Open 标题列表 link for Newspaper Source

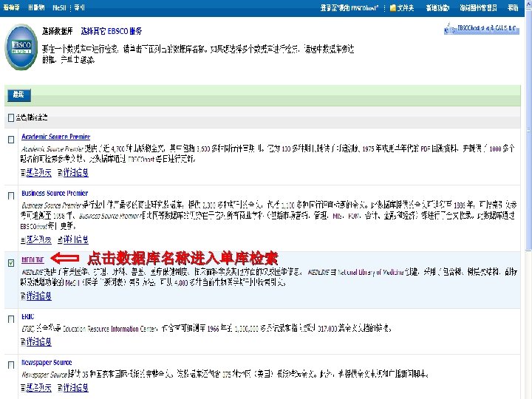(x=39, y=388)
